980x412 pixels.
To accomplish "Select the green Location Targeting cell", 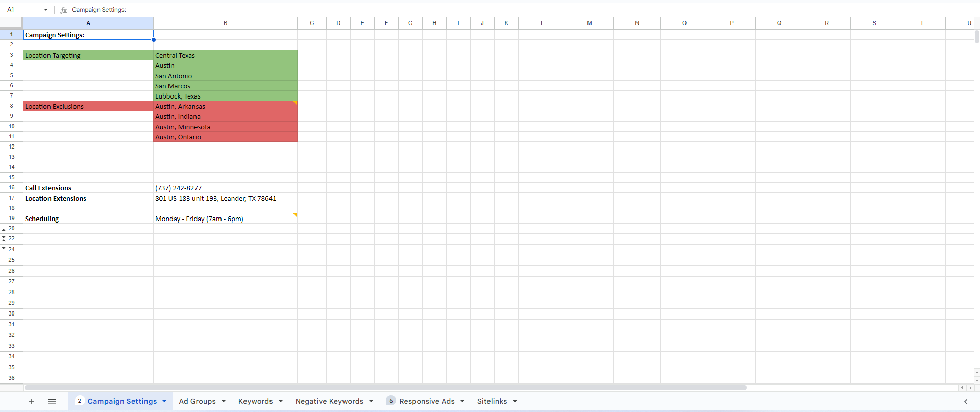I will click(x=88, y=55).
